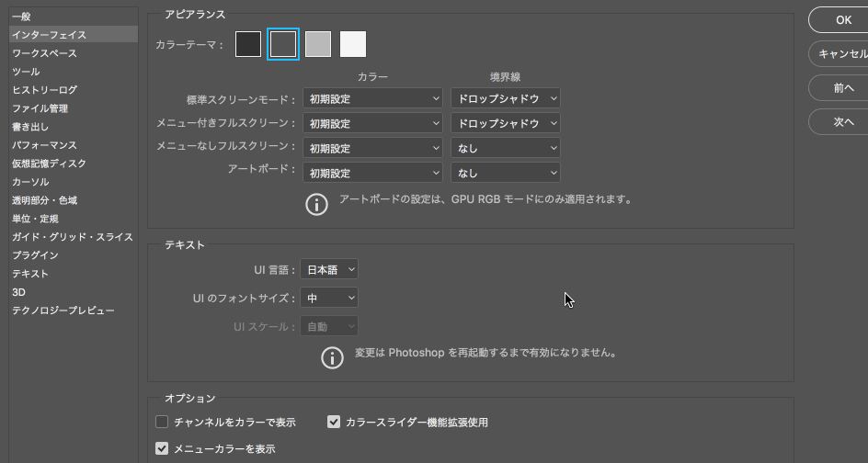Open メニューなしフルスクリーン color dropdown
The image size is (868, 463).
point(372,148)
